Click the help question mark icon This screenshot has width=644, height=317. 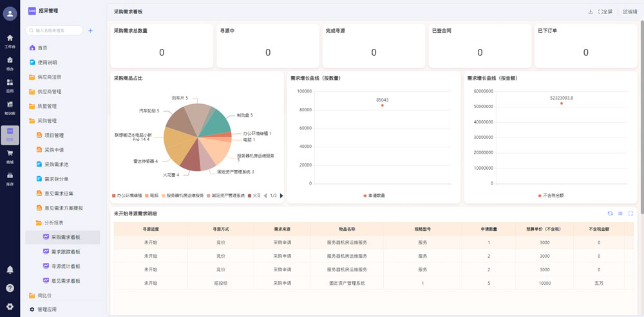coord(10,288)
